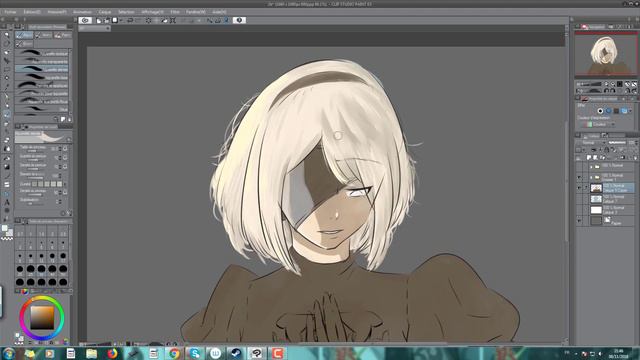Click the Navigator zoom in icon
640x360 pixels.
coord(613,84)
